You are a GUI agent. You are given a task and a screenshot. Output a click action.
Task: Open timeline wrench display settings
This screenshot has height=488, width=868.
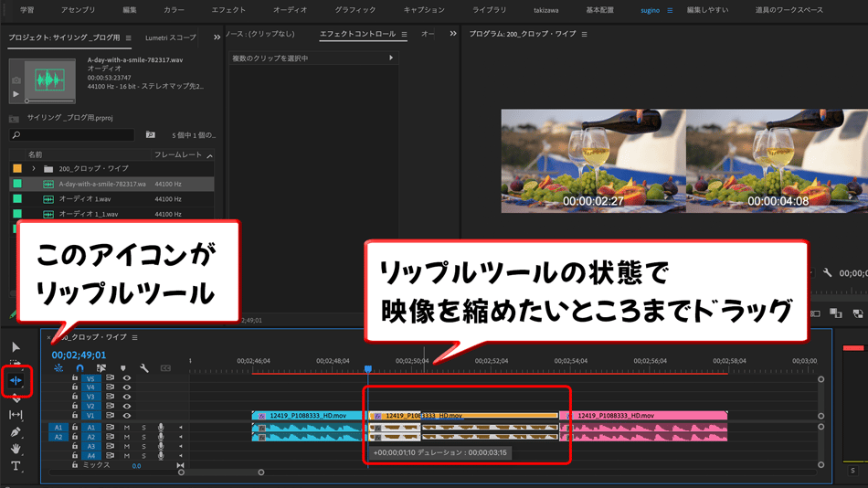(143, 368)
